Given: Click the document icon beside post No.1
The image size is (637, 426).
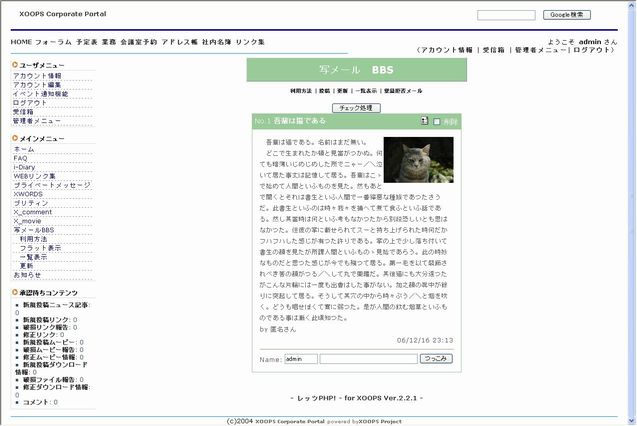Looking at the screenshot, I should 425,121.
